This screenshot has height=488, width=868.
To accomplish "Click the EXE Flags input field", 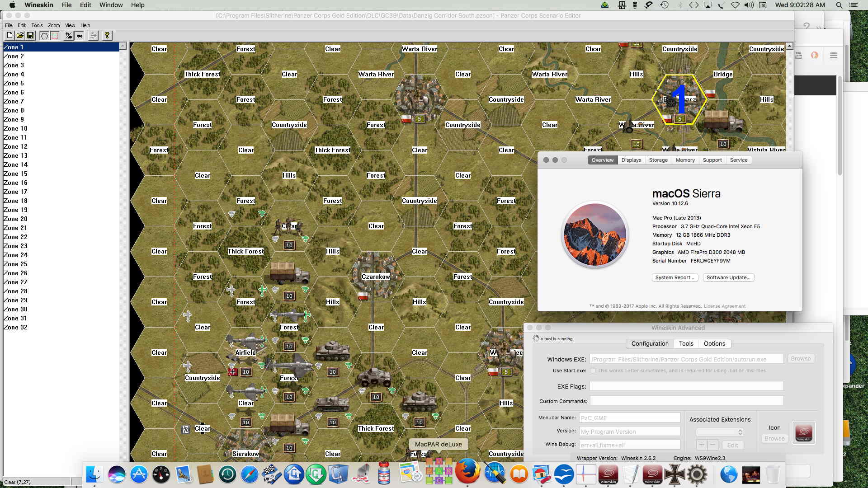I will [686, 386].
